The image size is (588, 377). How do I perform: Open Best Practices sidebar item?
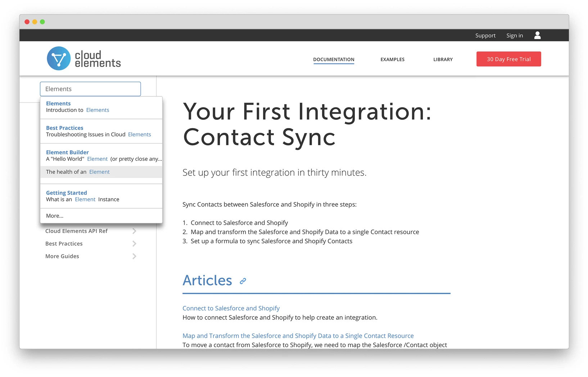click(64, 244)
